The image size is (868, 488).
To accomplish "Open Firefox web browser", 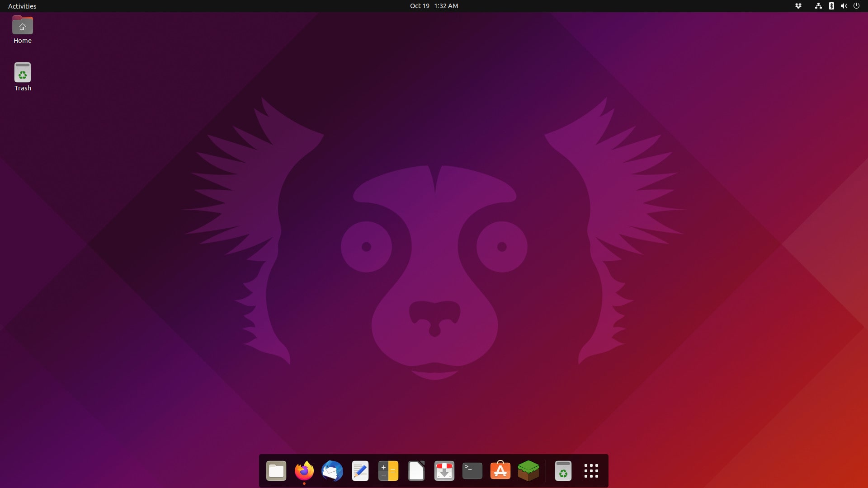I will click(x=304, y=471).
